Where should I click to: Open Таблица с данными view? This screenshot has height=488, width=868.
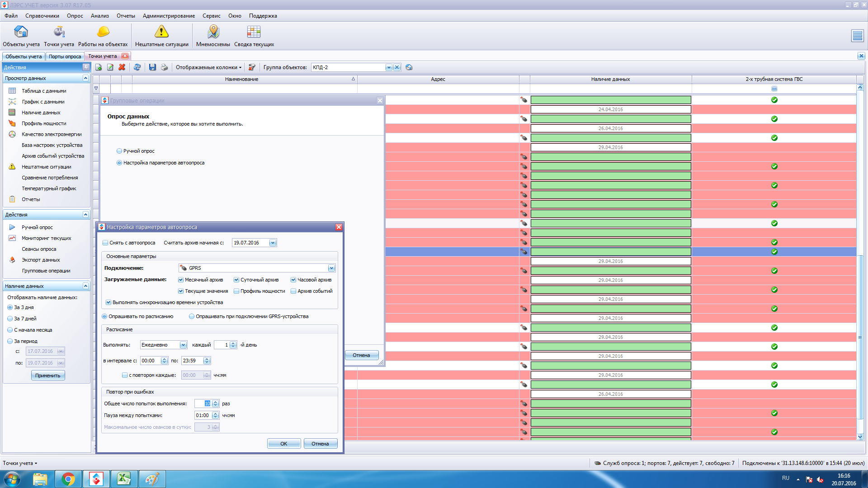[x=43, y=91]
